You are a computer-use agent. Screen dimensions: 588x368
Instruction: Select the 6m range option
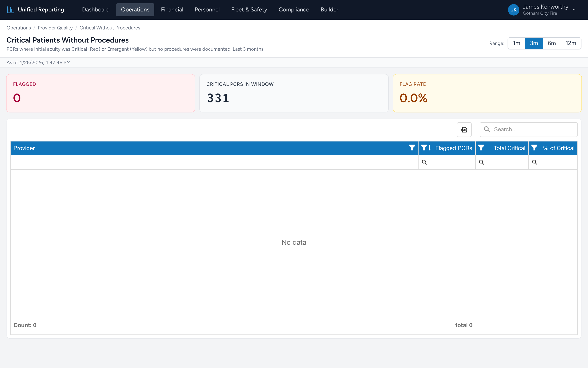tap(552, 43)
